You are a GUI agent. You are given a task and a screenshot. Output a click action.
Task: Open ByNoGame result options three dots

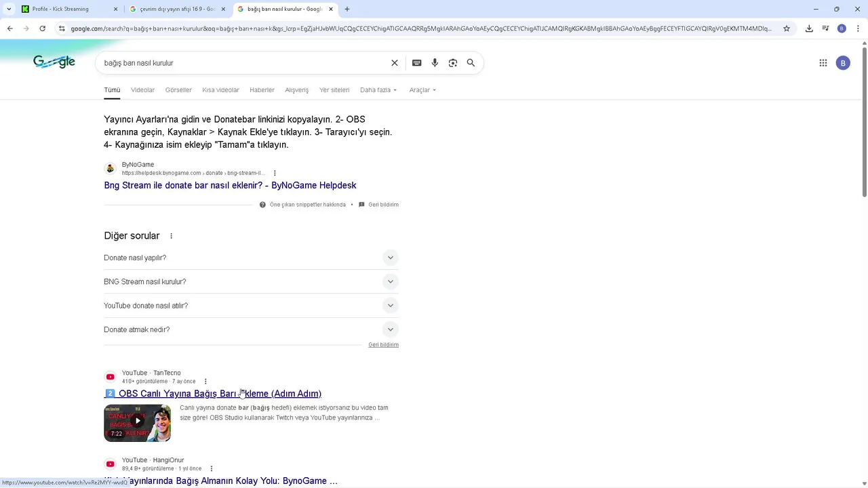275,173
